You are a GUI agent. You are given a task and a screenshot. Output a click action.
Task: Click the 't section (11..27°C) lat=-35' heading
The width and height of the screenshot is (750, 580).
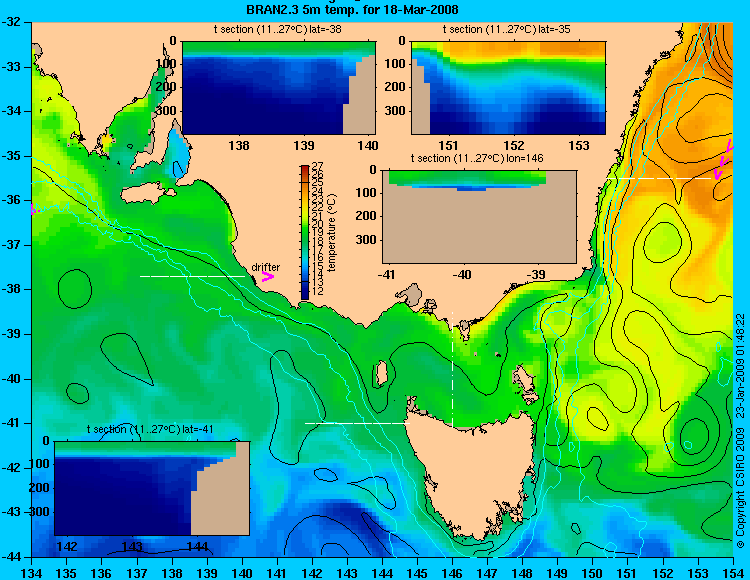(x=507, y=29)
